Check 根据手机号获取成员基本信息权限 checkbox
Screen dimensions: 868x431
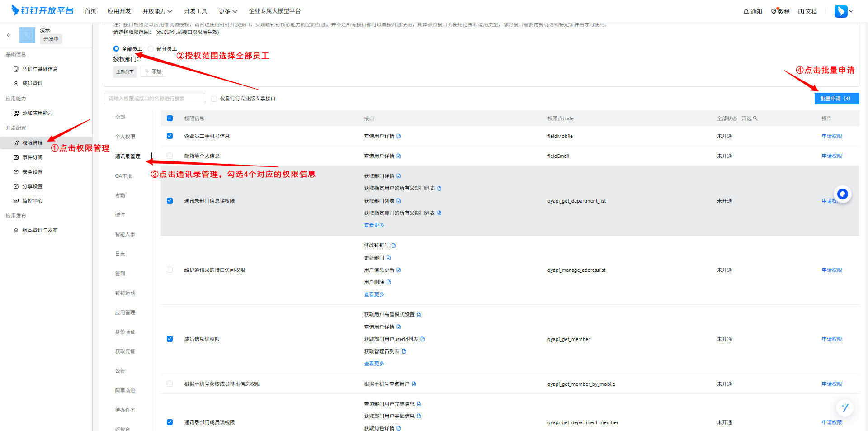pyautogui.click(x=170, y=384)
